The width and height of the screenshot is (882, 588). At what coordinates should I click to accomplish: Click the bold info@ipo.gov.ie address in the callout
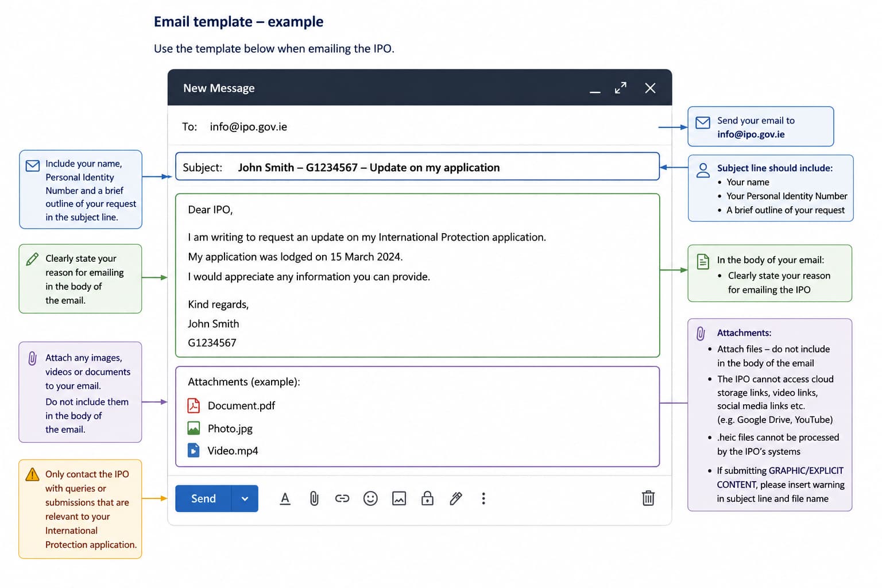(751, 134)
